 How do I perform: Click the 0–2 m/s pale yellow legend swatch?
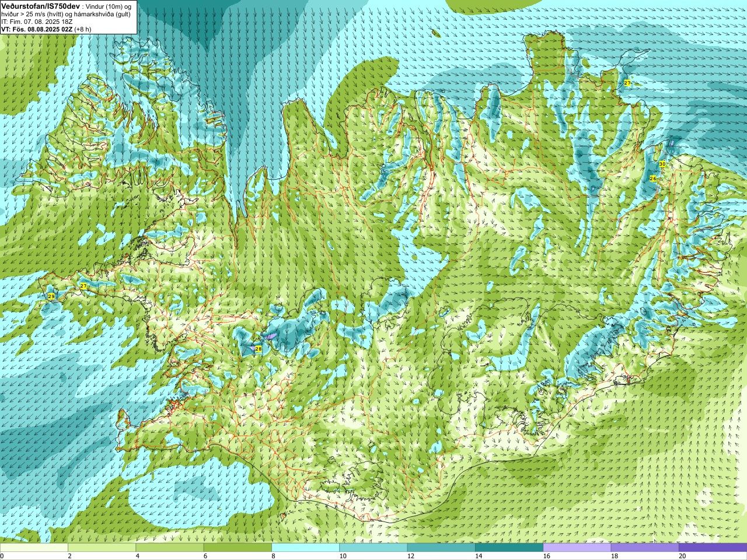coord(34,548)
